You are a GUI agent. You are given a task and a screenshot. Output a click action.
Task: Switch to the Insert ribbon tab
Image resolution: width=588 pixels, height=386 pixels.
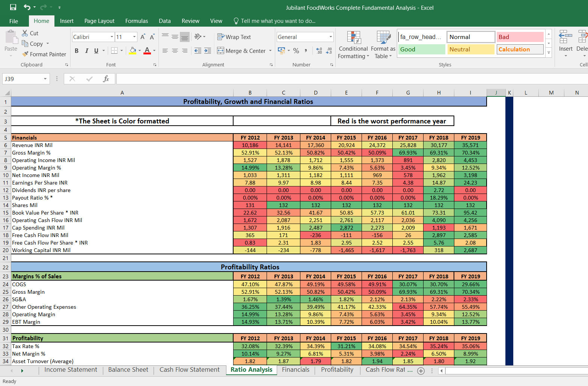point(67,21)
